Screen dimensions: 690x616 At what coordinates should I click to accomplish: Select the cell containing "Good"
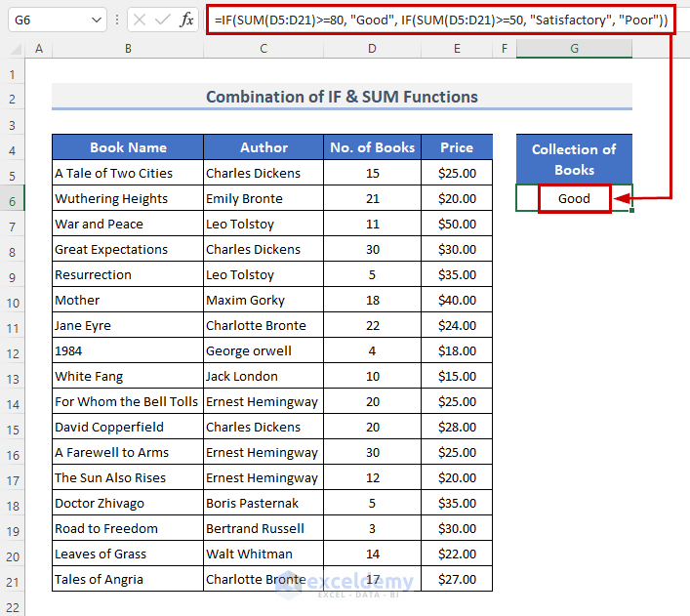[x=574, y=198]
